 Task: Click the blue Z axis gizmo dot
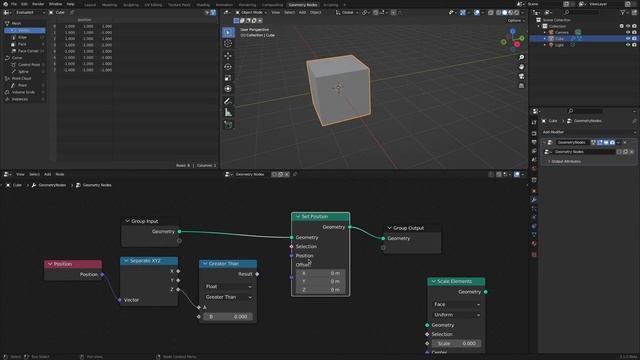[513, 31]
